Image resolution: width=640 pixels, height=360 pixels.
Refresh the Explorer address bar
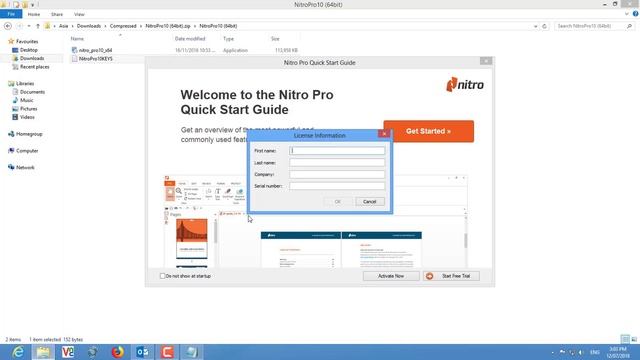click(x=544, y=26)
